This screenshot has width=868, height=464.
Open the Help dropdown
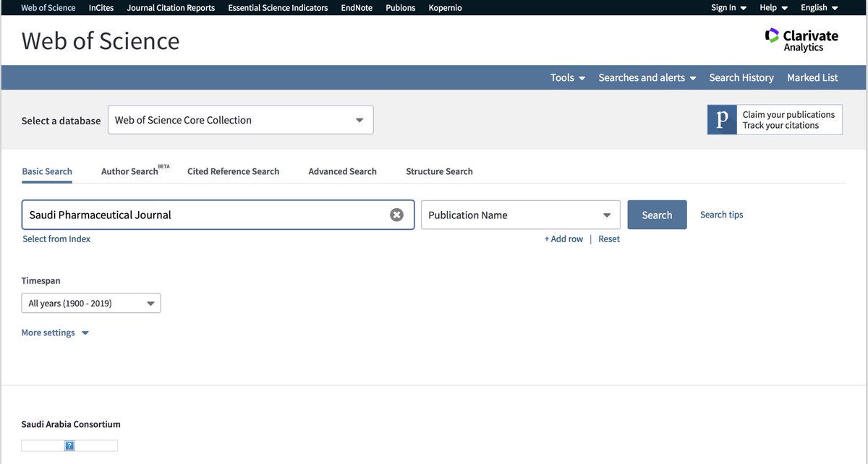[774, 8]
